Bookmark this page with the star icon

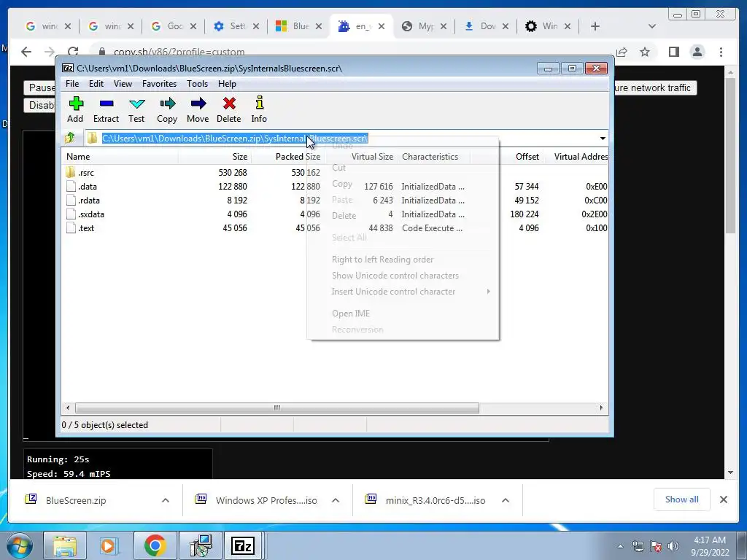[x=645, y=52]
